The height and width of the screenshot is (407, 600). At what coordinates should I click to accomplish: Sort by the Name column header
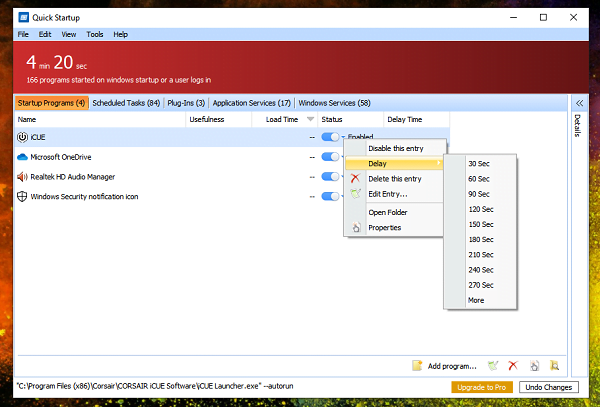click(x=100, y=119)
